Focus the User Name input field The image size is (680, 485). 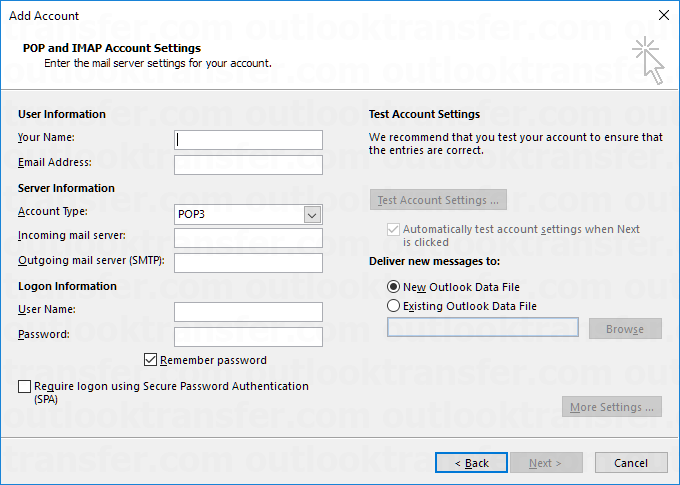click(248, 312)
